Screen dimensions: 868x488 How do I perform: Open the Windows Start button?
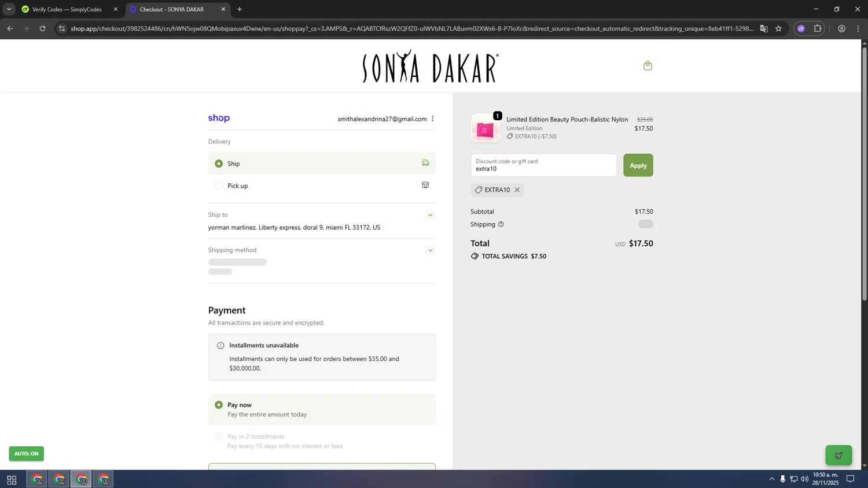point(12,479)
